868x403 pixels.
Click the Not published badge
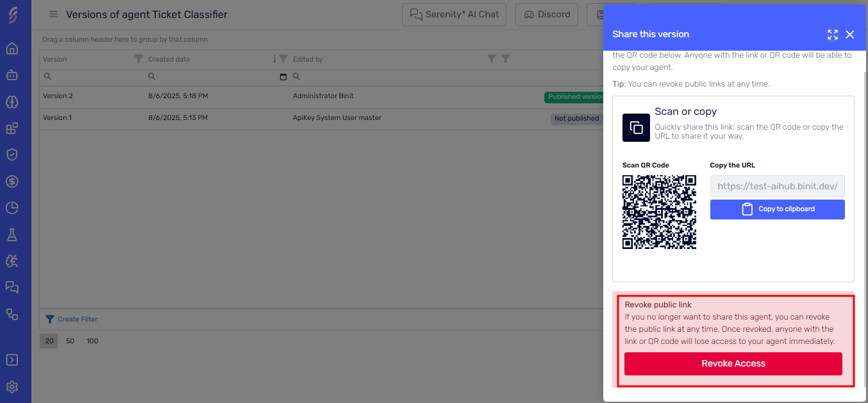[576, 119]
